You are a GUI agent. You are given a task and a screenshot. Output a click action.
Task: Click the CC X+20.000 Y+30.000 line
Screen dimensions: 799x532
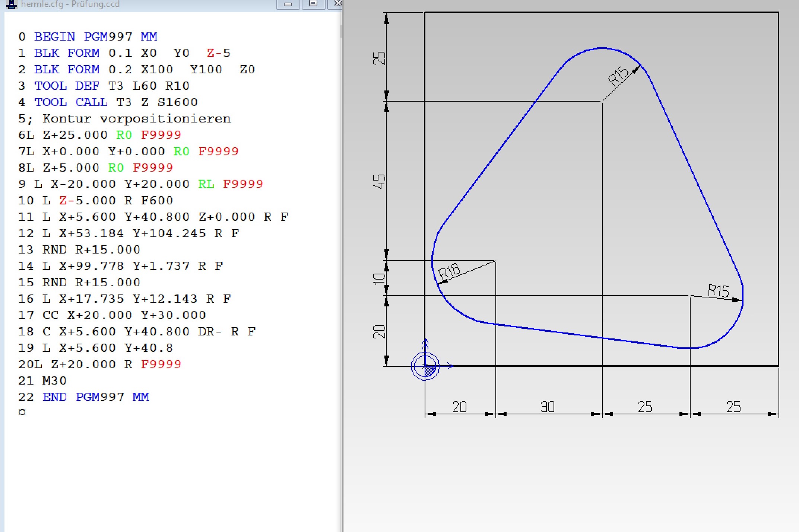(112, 315)
